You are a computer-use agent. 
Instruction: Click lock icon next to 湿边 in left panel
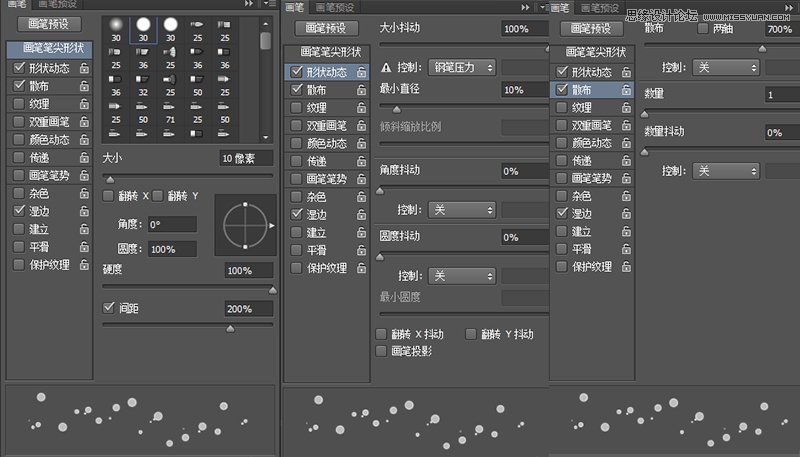tap(84, 211)
